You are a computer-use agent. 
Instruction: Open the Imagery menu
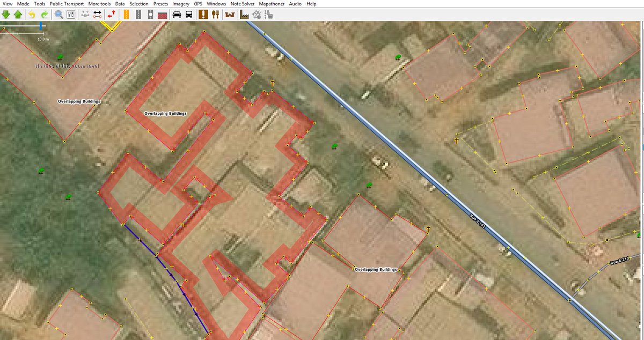(x=181, y=4)
